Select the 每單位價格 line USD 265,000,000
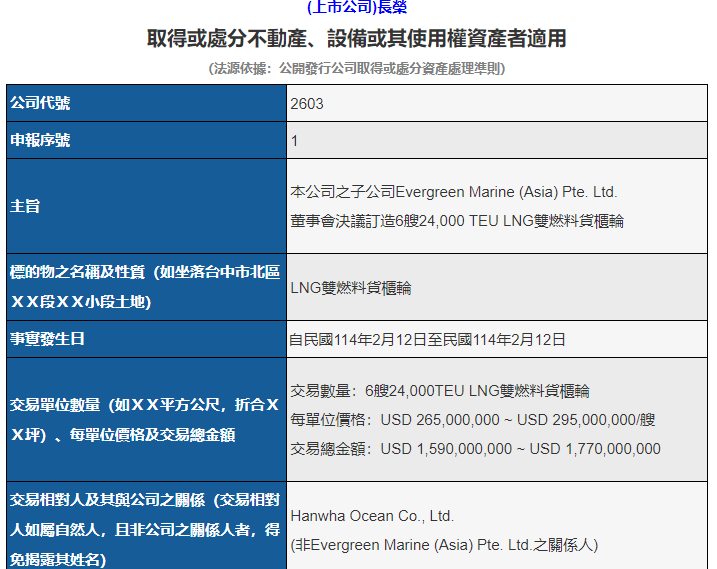The width and height of the screenshot is (717, 569). pos(473,420)
